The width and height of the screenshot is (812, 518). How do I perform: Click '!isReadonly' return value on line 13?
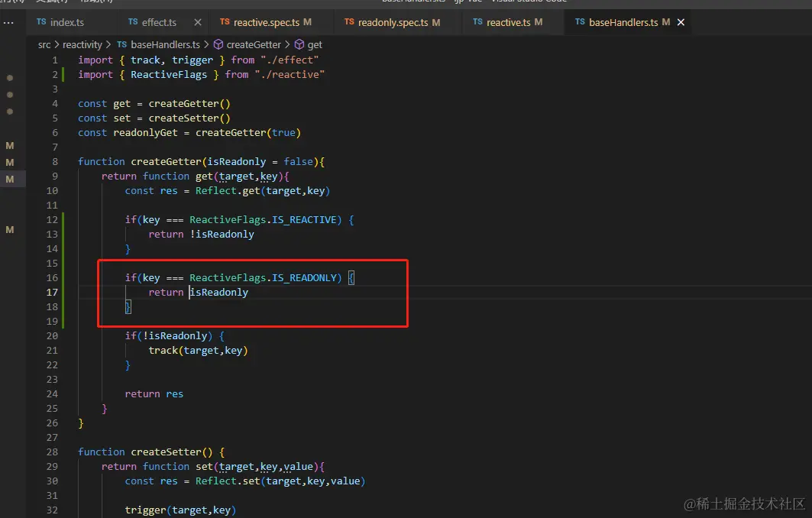[x=222, y=234]
